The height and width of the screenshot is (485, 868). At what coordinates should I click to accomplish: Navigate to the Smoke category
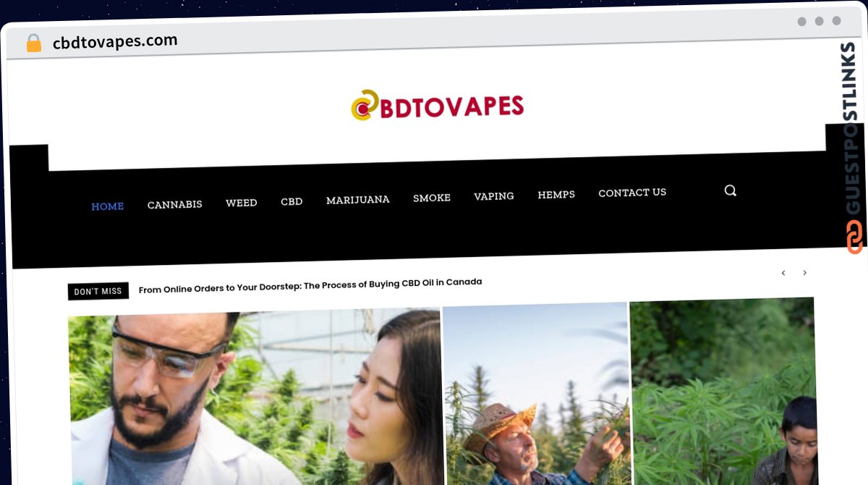click(431, 198)
